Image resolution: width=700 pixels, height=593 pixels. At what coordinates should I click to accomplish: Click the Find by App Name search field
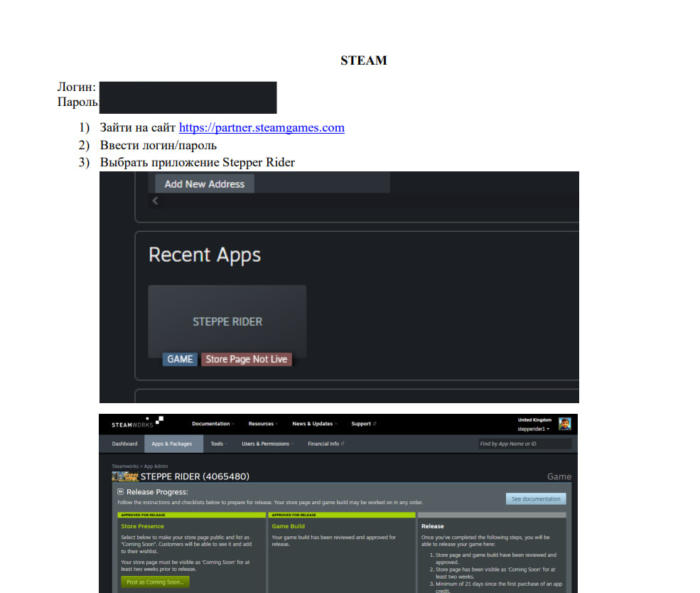pos(524,444)
